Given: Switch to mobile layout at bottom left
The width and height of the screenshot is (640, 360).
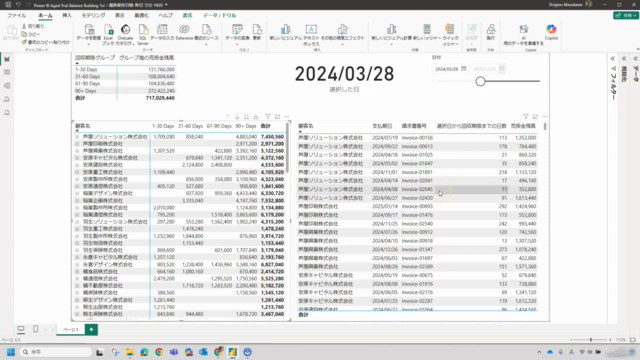Looking at the screenshot, I should 36,329.
